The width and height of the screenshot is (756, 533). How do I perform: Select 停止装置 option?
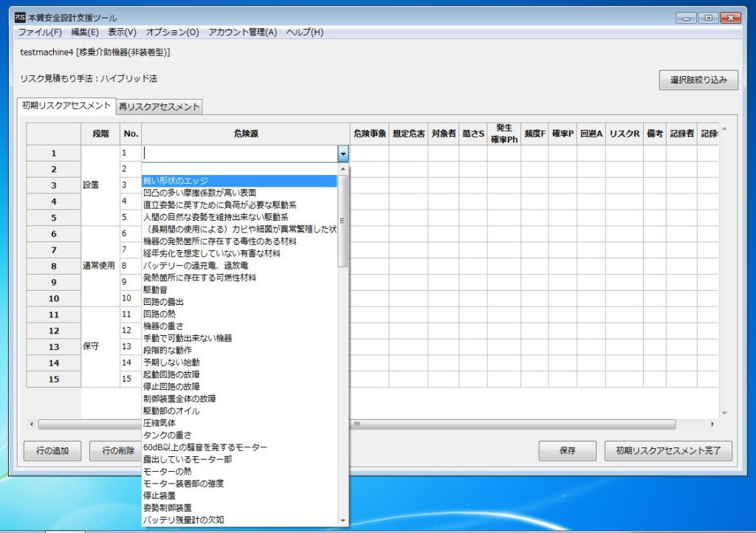pos(239,495)
